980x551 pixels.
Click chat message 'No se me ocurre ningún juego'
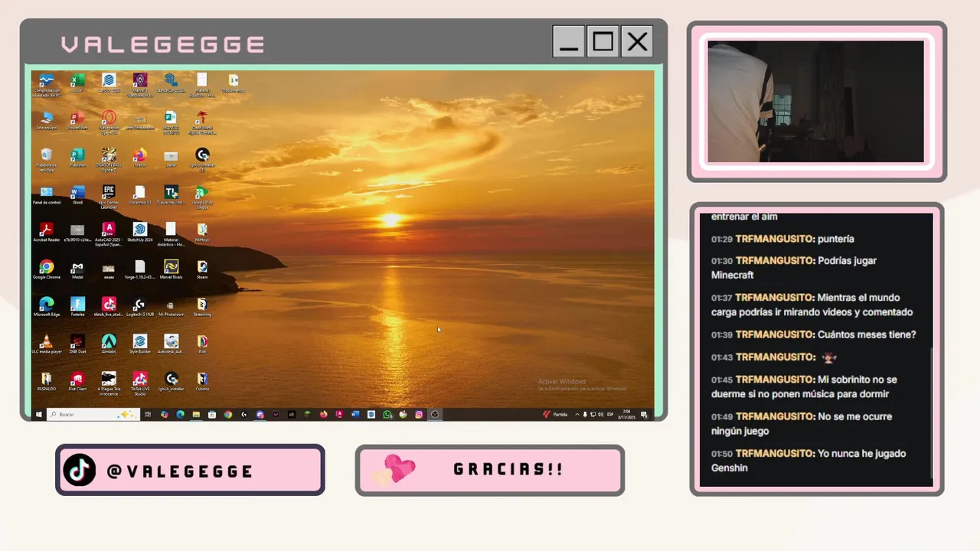801,423
